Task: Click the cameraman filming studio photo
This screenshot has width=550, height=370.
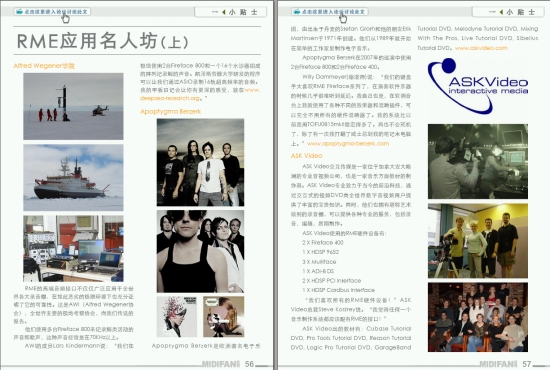Action: [x=478, y=161]
